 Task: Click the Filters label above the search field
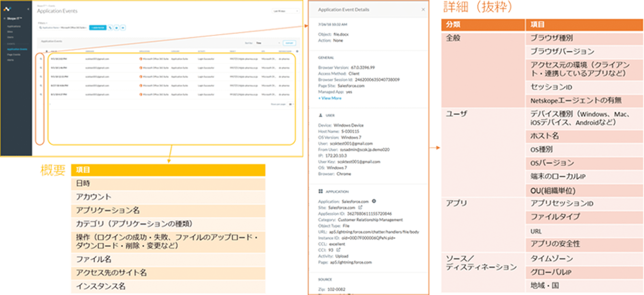coord(42,23)
